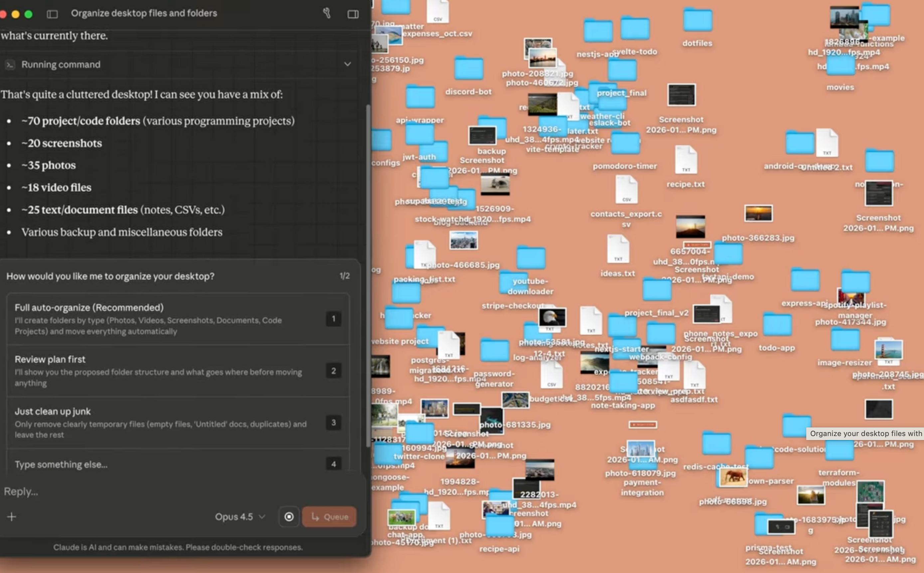Screen dimensions: 924x573
Task: Expand the Running command chevron
Action: pyautogui.click(x=347, y=64)
